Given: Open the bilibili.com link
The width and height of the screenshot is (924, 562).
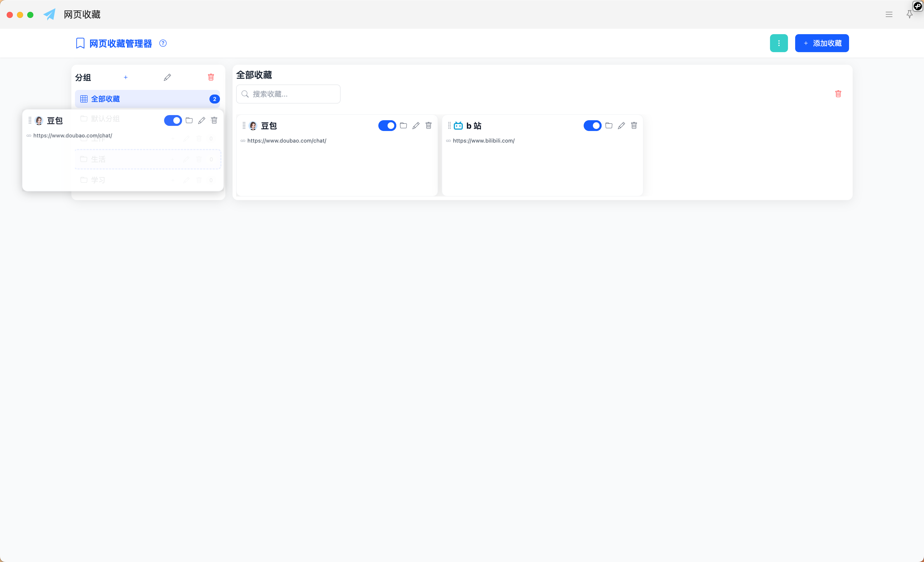Looking at the screenshot, I should tap(483, 141).
